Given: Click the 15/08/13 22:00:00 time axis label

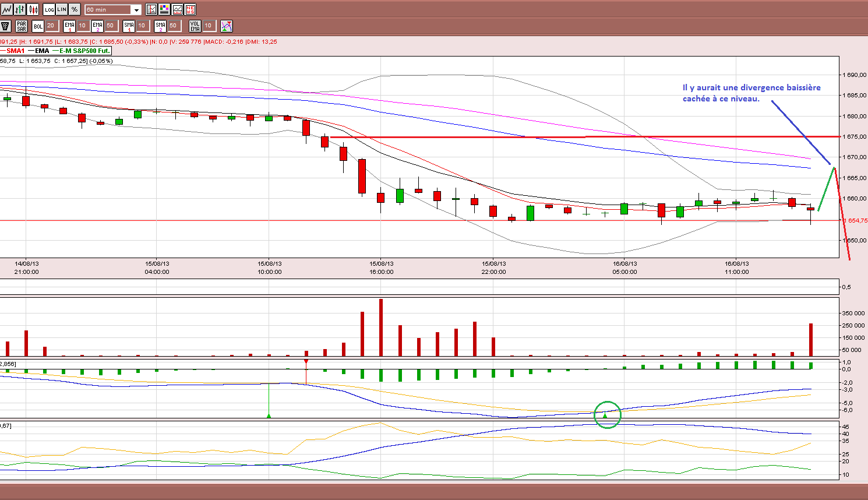Looking at the screenshot, I should (494, 267).
